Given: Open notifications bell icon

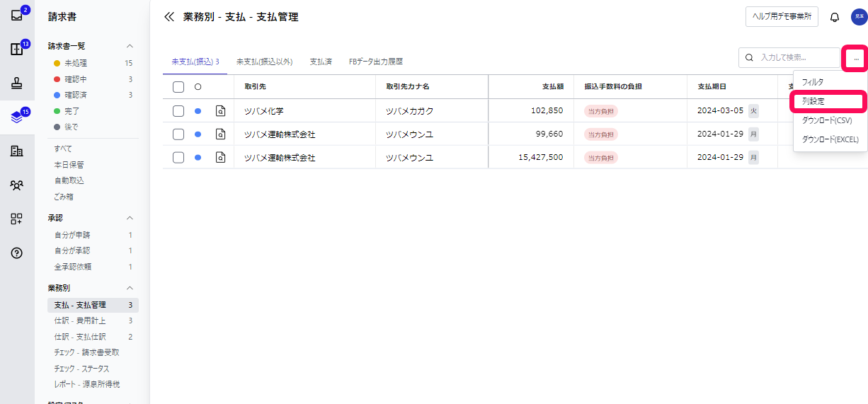Looking at the screenshot, I should 835,17.
